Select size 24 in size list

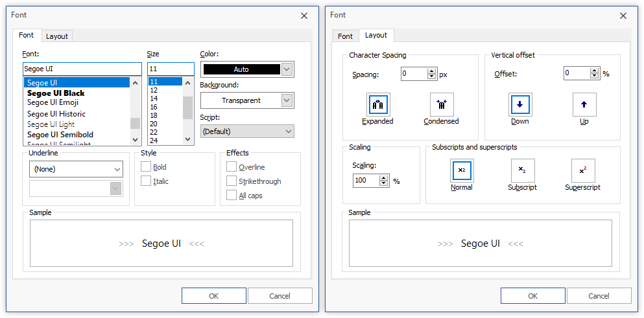165,141
